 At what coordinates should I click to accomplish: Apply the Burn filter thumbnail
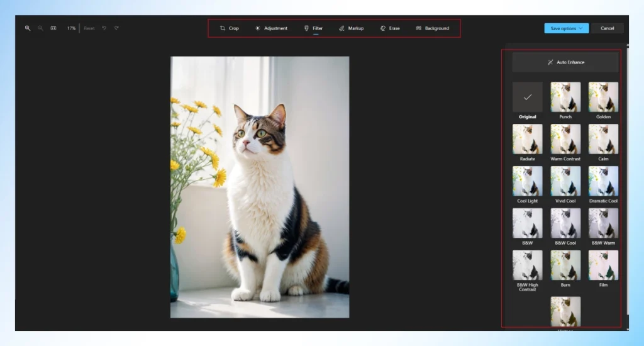point(565,265)
